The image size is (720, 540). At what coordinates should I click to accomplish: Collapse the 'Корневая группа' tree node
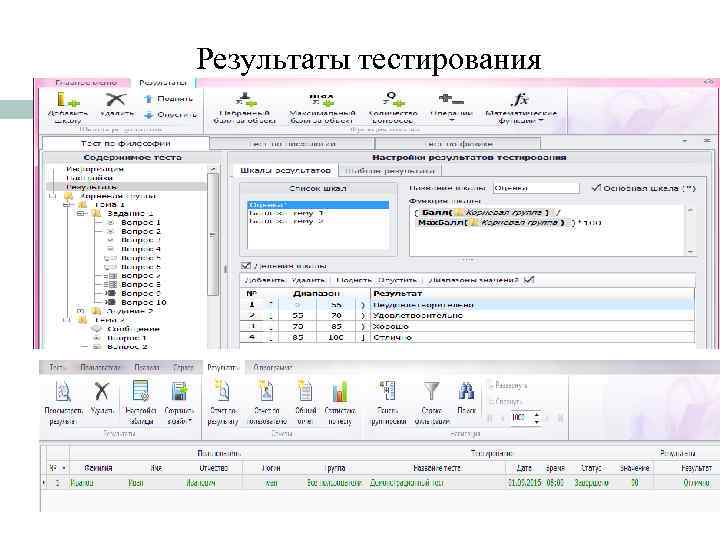[x=53, y=196]
